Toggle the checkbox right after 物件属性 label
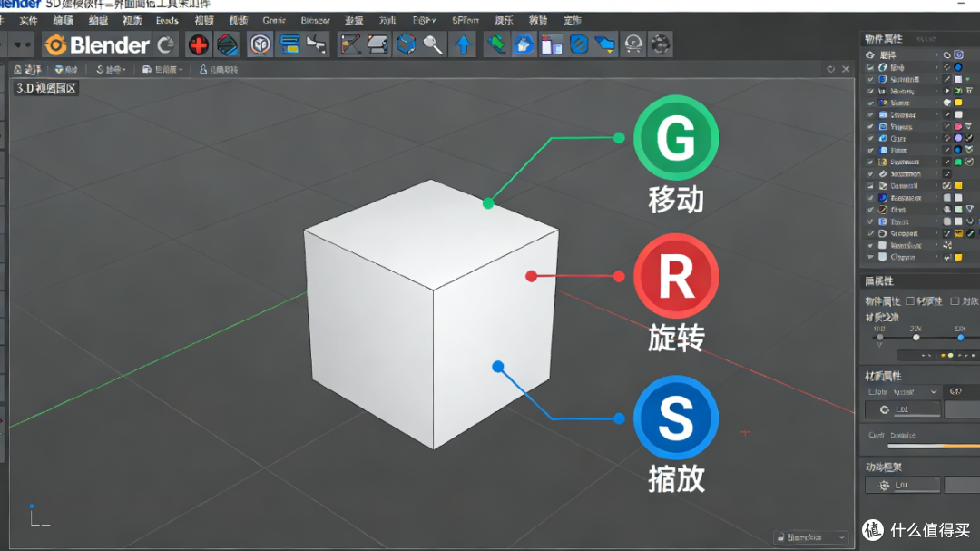The height and width of the screenshot is (551, 980). tap(910, 301)
